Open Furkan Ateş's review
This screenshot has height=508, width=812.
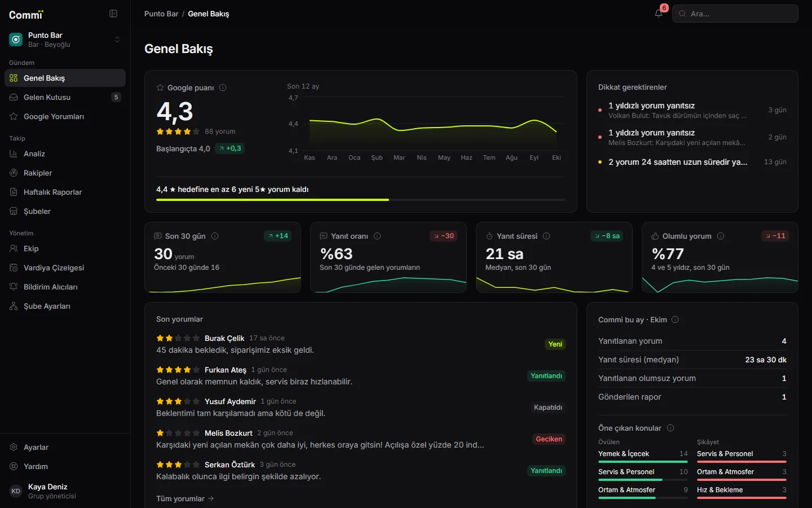point(361,376)
